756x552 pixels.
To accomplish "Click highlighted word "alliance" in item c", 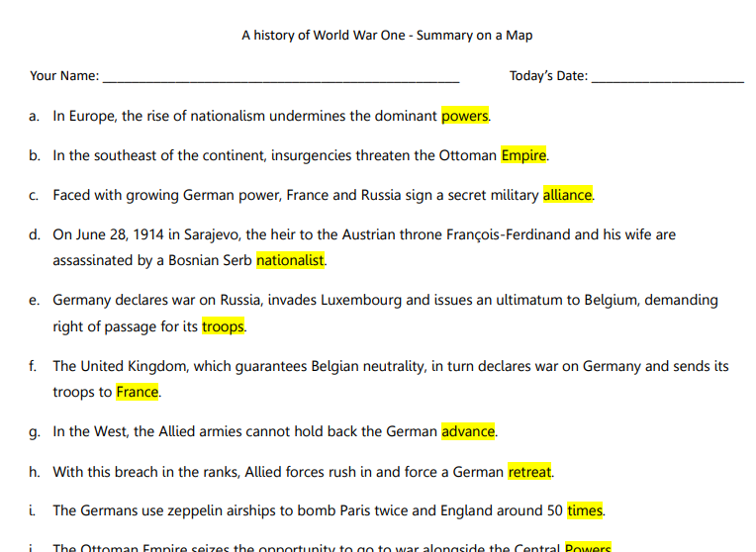I will pos(567,195).
